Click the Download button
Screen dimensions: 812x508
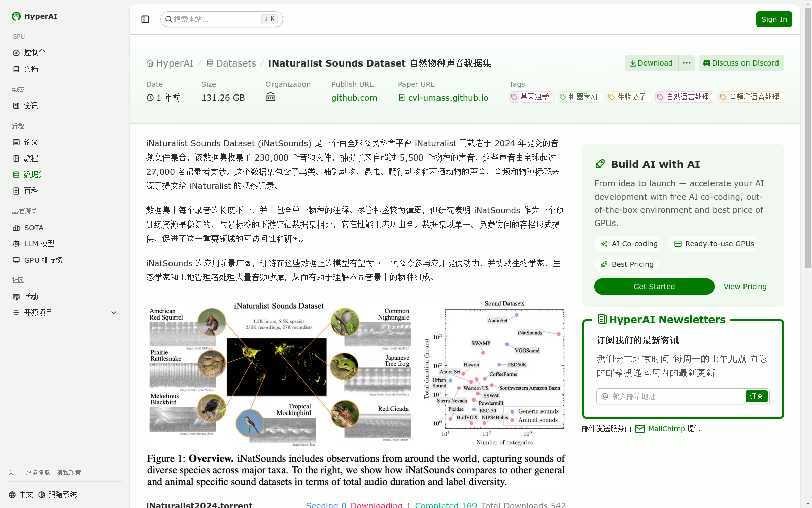pyautogui.click(x=651, y=63)
